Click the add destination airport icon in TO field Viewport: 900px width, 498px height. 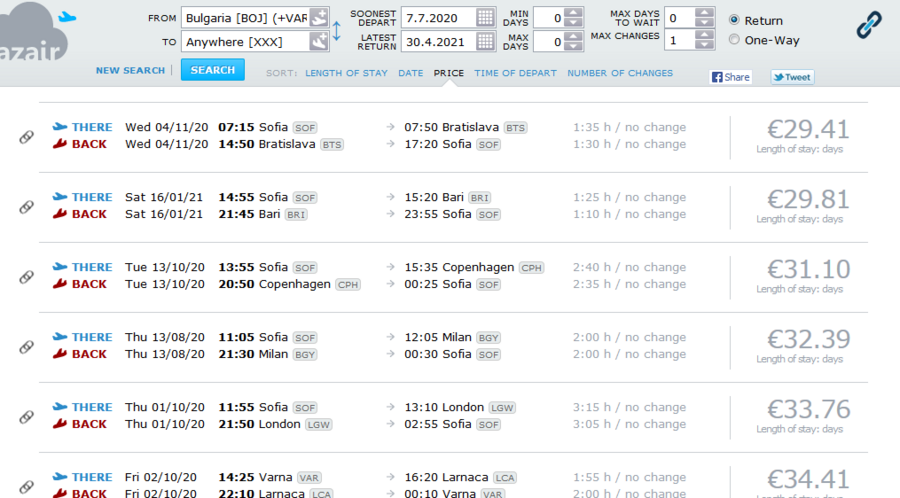(319, 41)
